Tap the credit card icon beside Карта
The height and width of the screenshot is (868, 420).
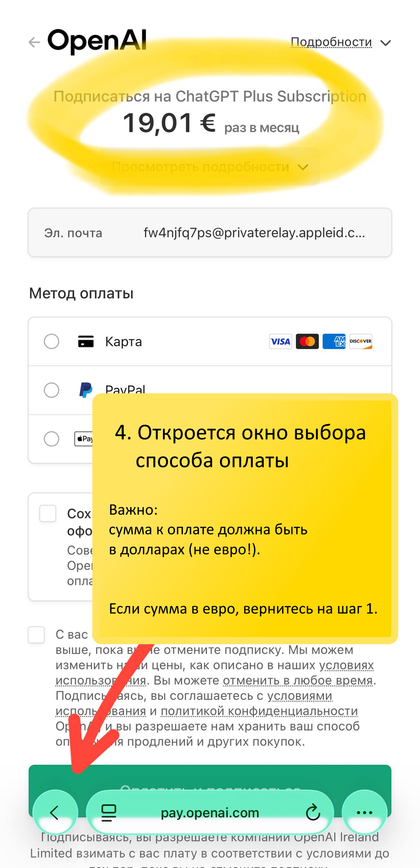click(x=86, y=342)
